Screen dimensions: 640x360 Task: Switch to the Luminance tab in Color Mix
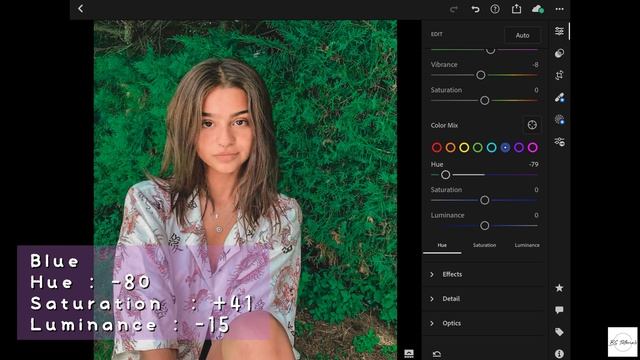coord(527,245)
